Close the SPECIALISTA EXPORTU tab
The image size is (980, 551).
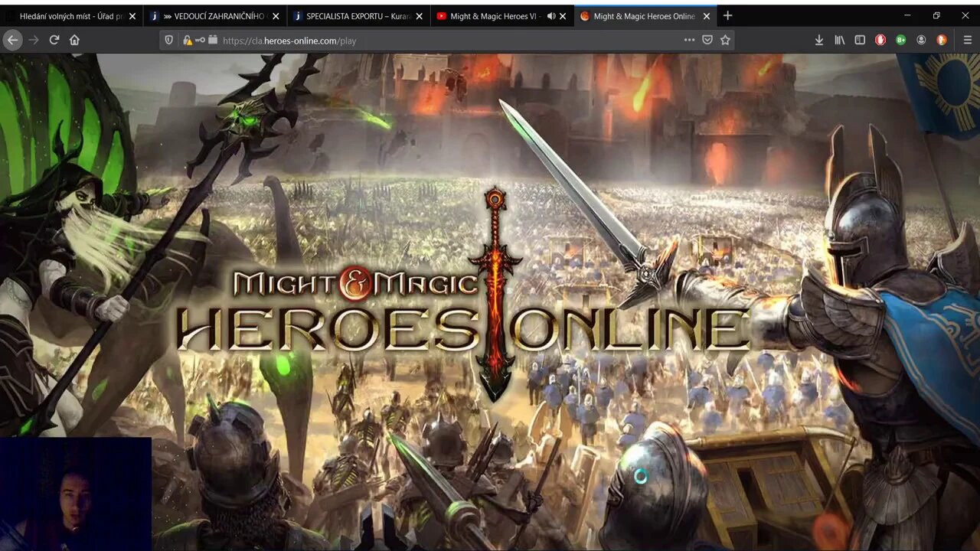pyautogui.click(x=419, y=16)
